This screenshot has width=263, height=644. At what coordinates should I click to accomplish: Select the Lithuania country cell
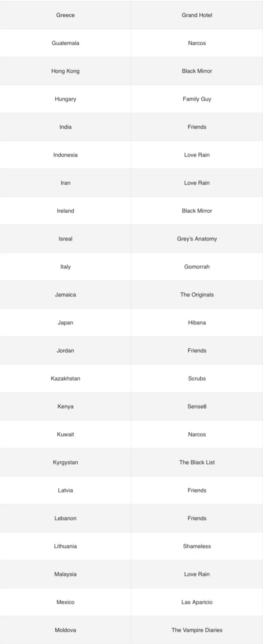coord(66,546)
